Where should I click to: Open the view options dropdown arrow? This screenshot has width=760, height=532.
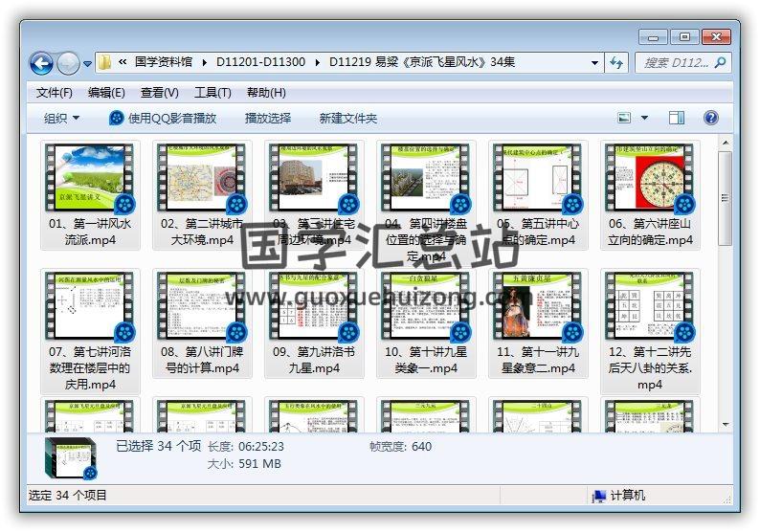tap(644, 118)
